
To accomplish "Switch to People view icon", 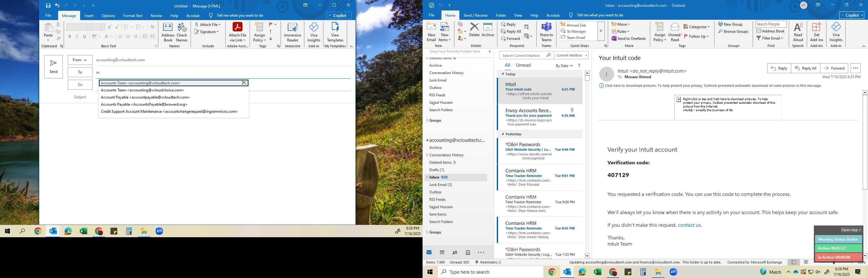I will 454,252.
